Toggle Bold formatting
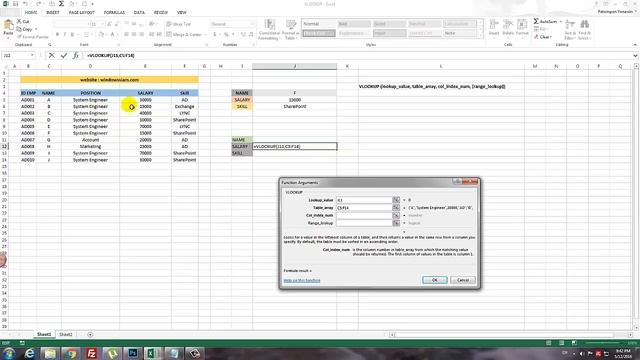 [57, 34]
